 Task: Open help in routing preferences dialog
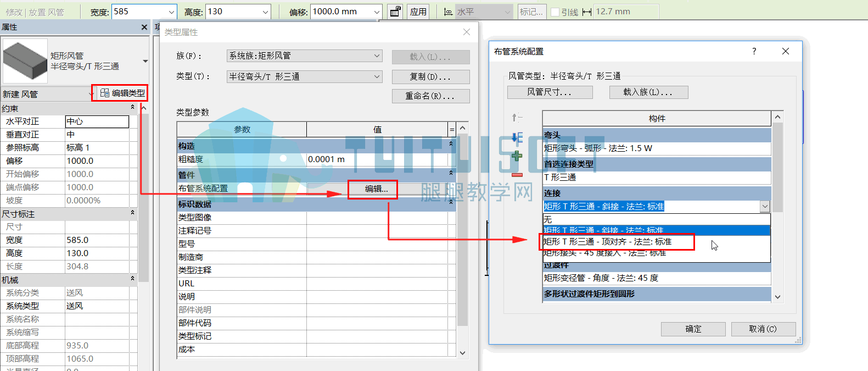click(754, 51)
